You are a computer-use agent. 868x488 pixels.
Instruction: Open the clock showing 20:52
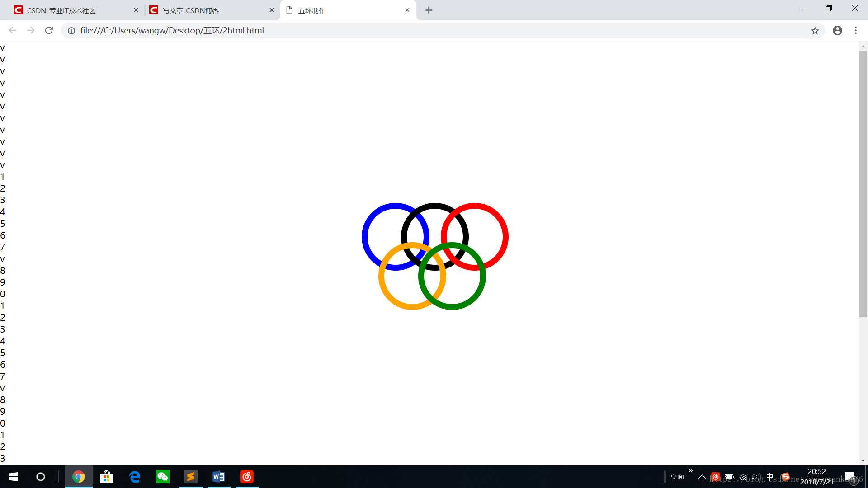816,477
